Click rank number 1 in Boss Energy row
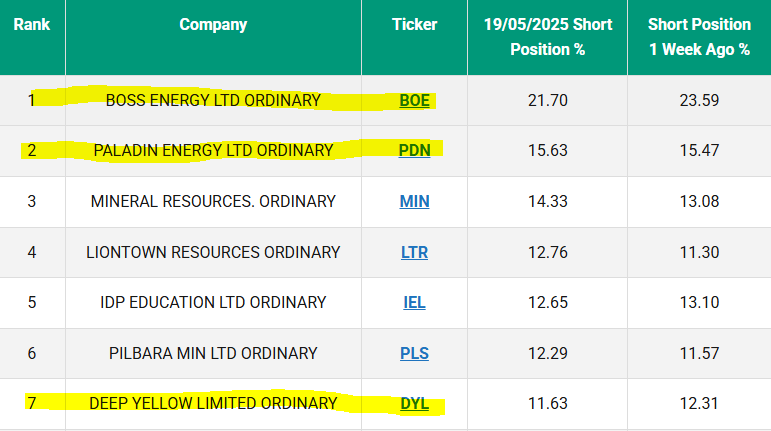The height and width of the screenshot is (431, 771). [x=31, y=100]
